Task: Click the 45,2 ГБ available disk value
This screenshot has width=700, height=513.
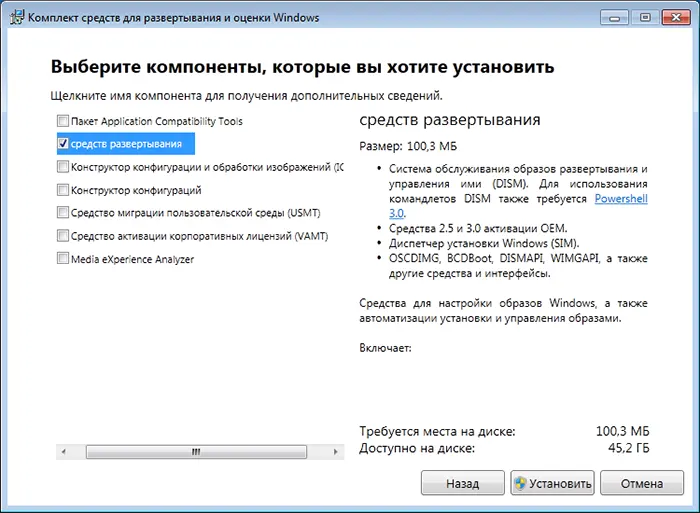Action: pos(629,448)
